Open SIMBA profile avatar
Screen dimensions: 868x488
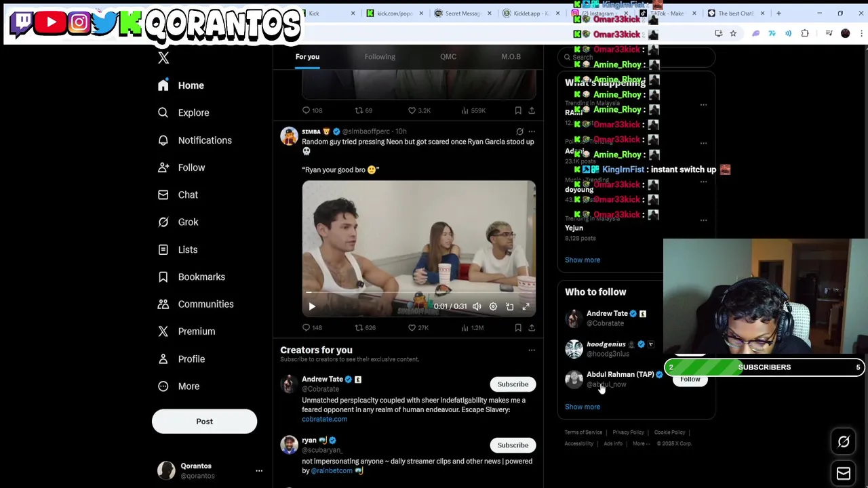point(290,136)
